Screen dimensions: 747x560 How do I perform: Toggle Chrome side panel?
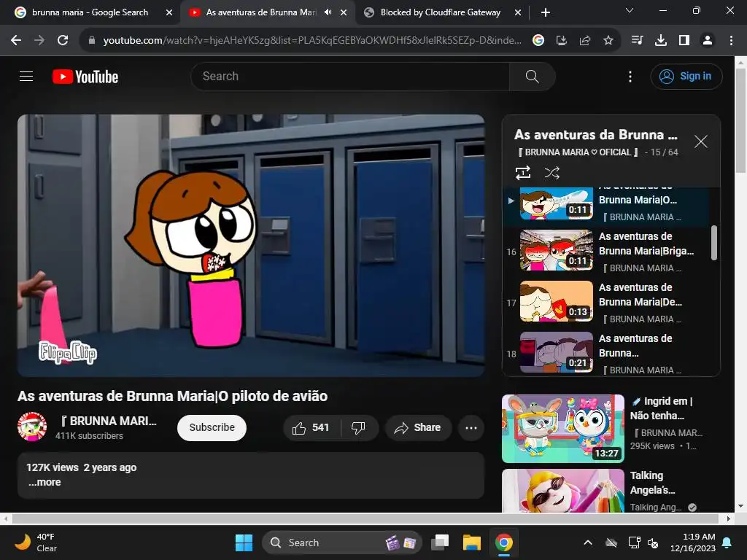(x=684, y=41)
